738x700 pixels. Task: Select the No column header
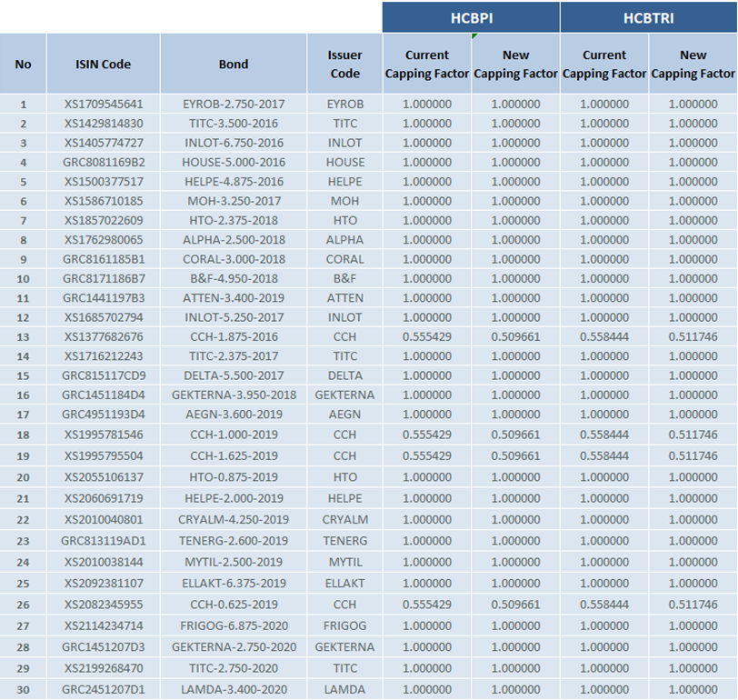click(x=23, y=64)
